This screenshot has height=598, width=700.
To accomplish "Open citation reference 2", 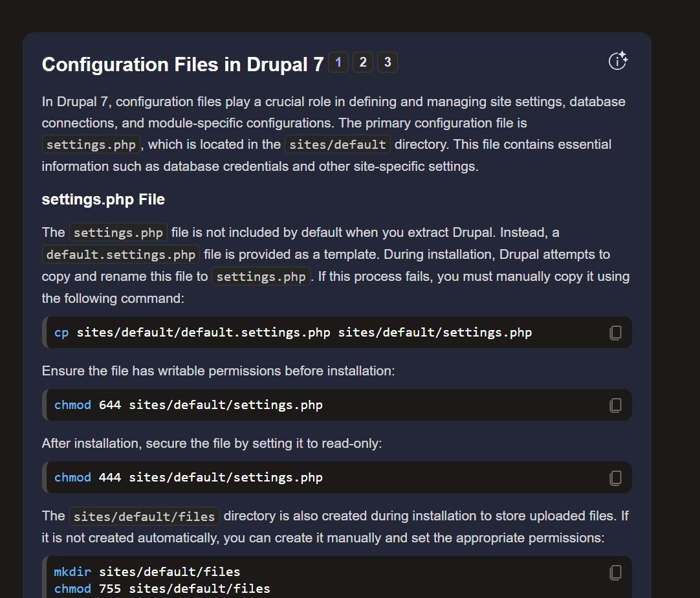I will [363, 62].
